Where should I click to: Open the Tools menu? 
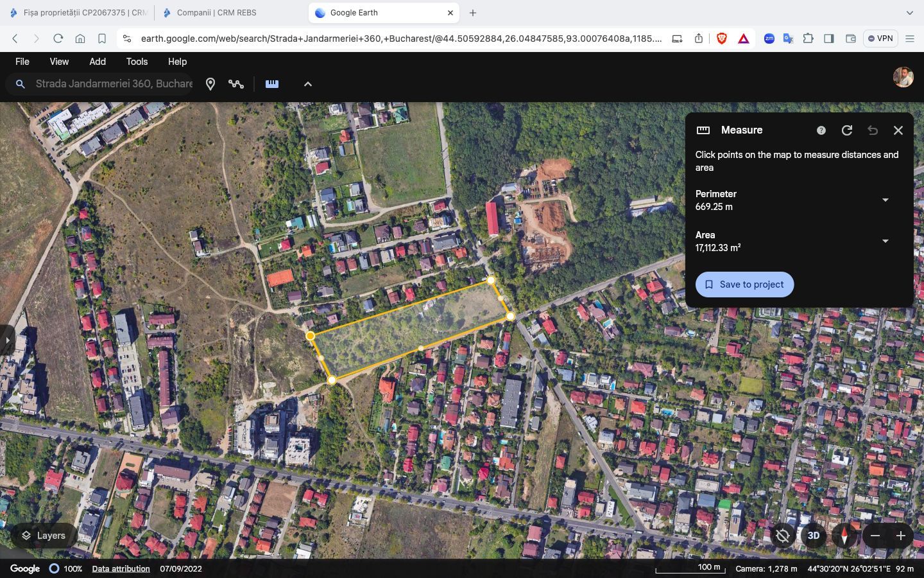pos(136,62)
